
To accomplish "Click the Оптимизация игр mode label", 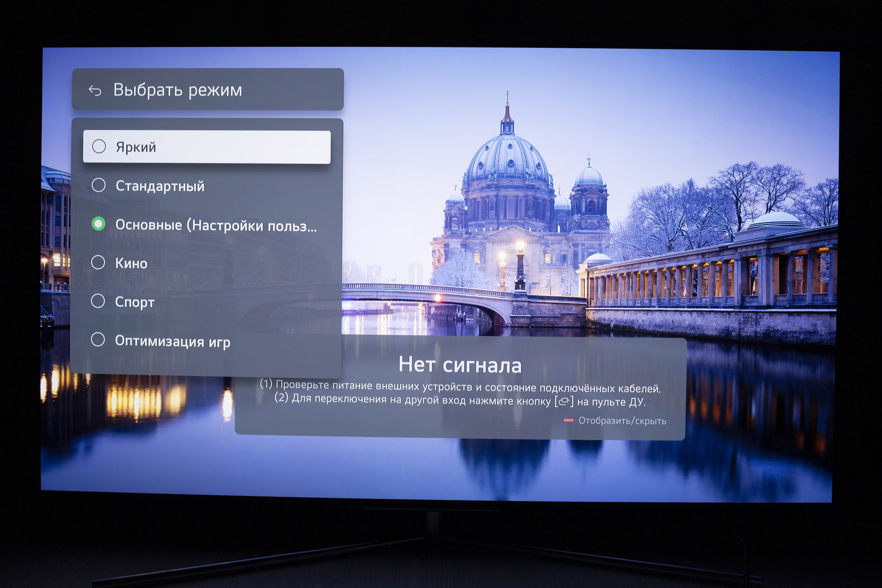I will (172, 341).
